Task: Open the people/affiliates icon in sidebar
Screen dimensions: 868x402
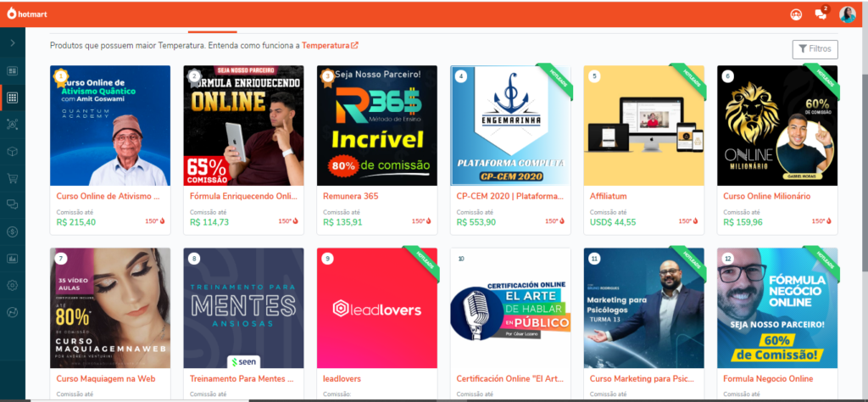Action: [x=12, y=125]
